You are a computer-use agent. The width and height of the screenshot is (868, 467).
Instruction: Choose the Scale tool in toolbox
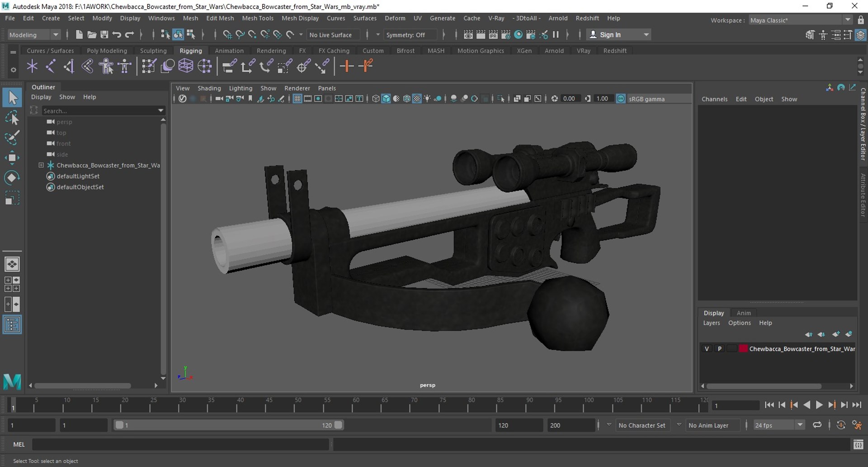point(12,198)
